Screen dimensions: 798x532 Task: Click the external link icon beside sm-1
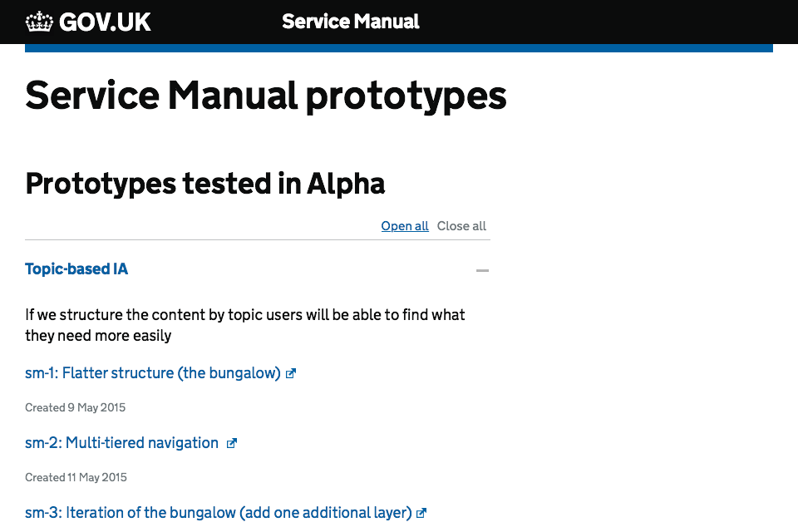290,372
